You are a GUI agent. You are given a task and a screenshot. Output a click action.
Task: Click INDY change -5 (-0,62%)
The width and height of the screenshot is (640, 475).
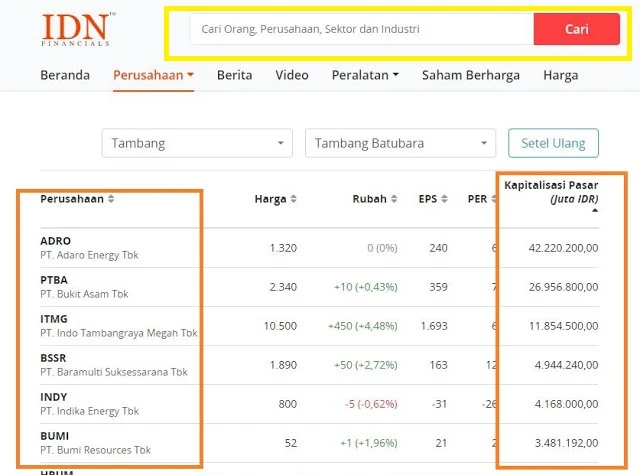tap(371, 404)
